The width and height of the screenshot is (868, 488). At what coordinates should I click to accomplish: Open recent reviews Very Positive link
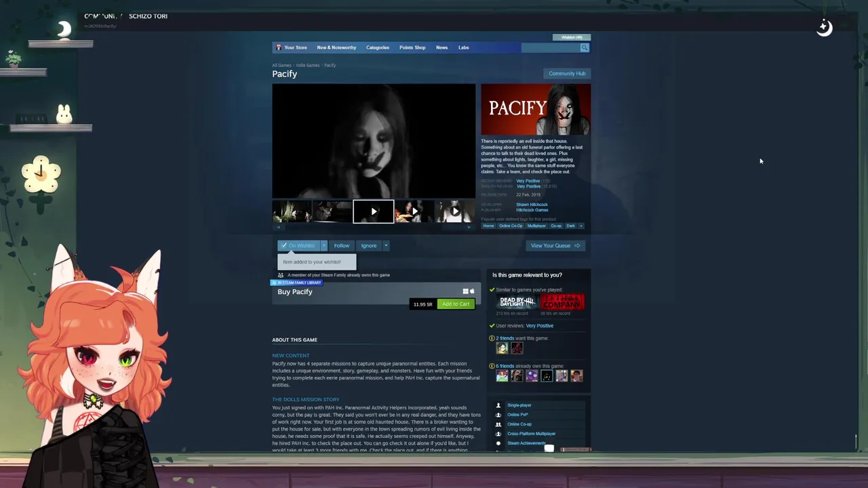[528, 181]
